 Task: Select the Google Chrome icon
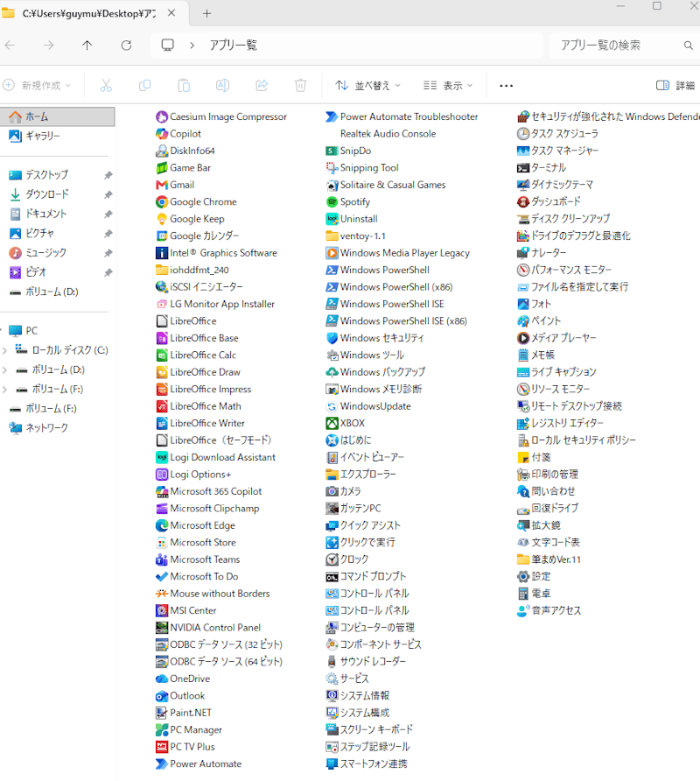[161, 201]
